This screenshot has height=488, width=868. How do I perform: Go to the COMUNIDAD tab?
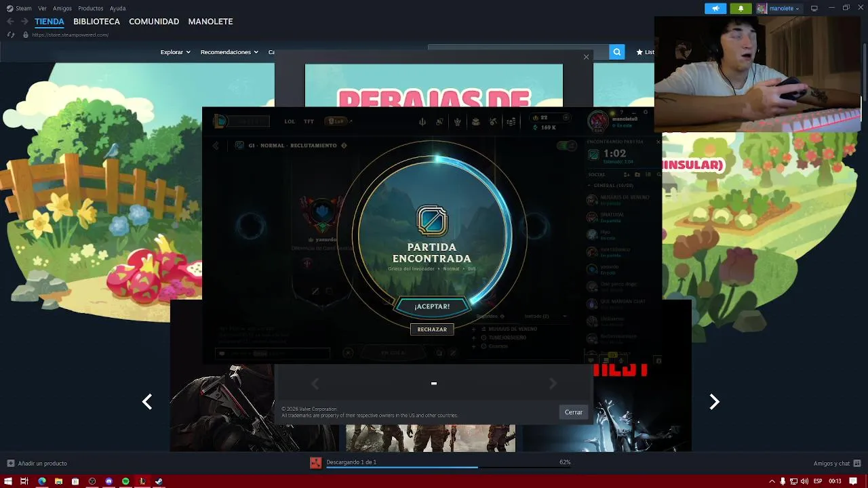tap(154, 22)
